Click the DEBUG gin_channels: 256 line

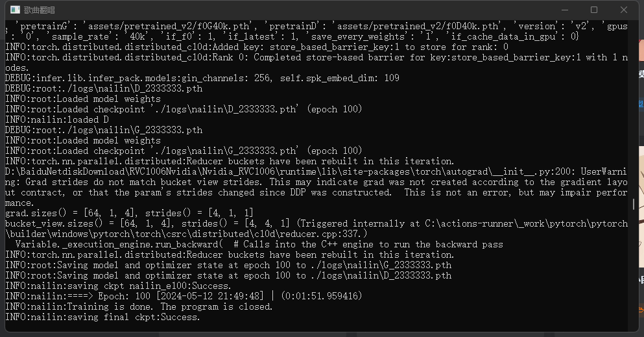click(x=202, y=78)
